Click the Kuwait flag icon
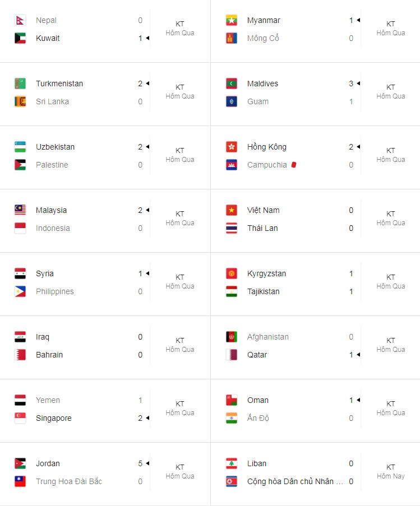This screenshot has width=420, height=506. click(20, 38)
